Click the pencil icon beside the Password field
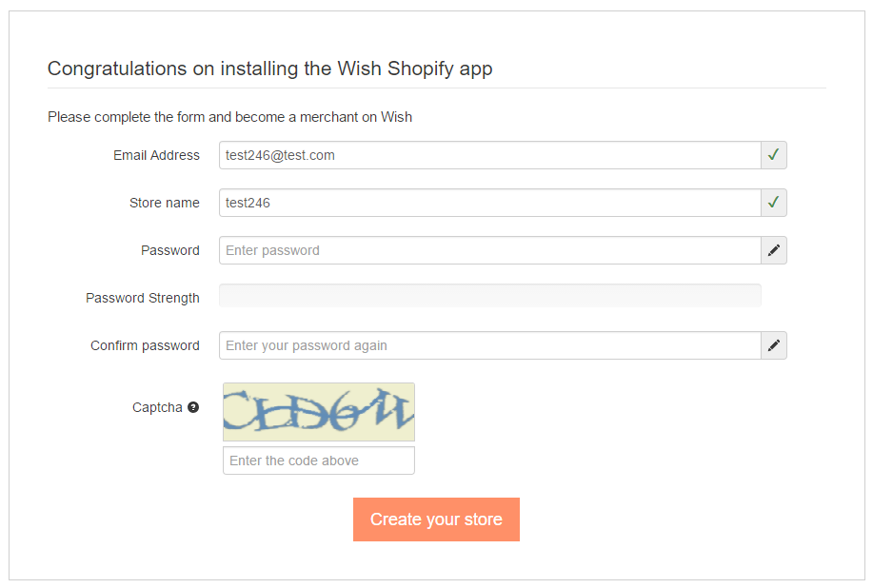Image resolution: width=873 pixels, height=588 pixels. [773, 250]
